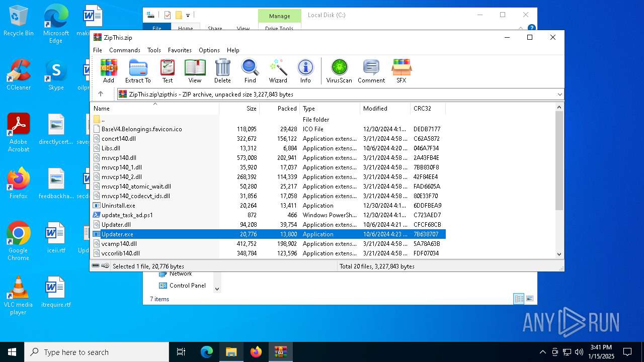Switch to the Manage tab in Explorer
This screenshot has width=644, height=362.
280,16
